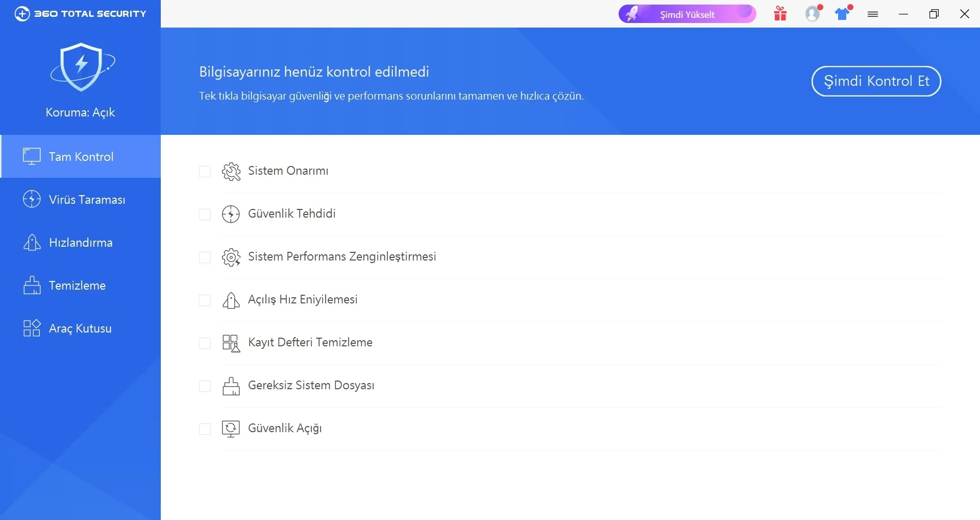Click the Koruma: Açık status text

80,112
